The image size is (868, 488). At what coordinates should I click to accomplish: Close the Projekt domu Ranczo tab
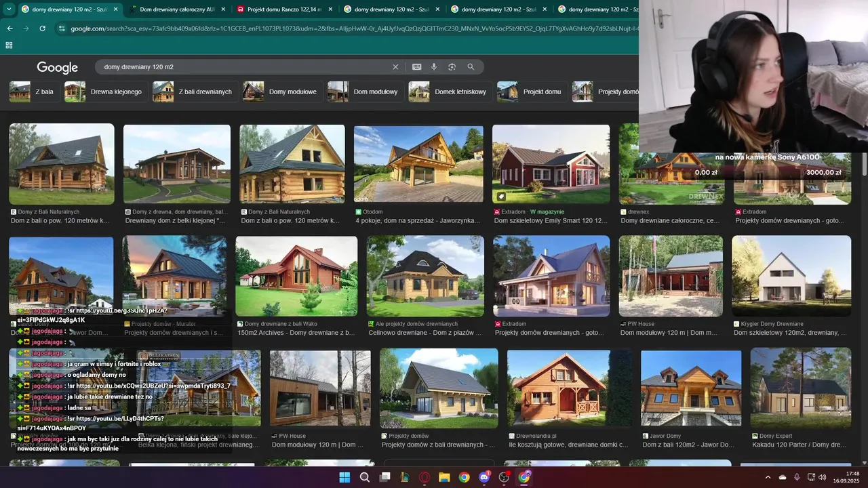point(330,9)
